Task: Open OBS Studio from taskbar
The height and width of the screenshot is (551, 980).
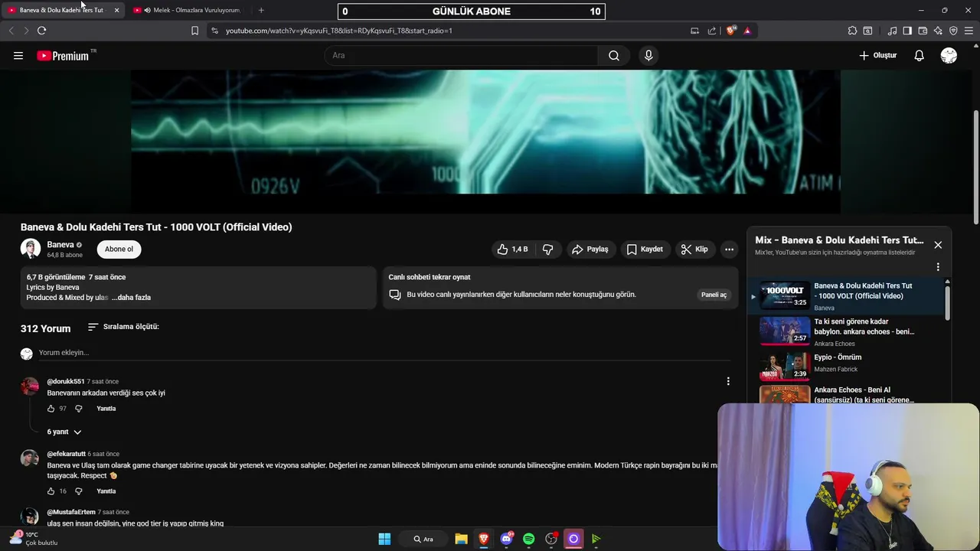Action: (x=551, y=539)
